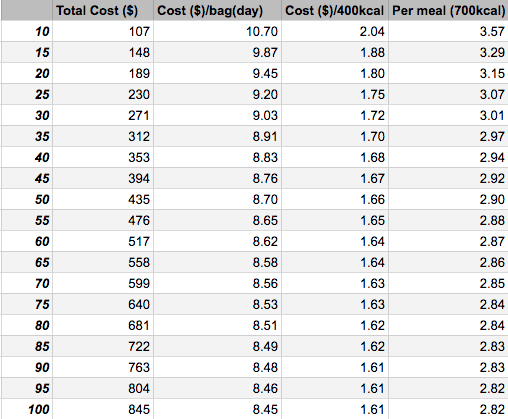Select the cell showing 8.45 per bag

pos(217,409)
